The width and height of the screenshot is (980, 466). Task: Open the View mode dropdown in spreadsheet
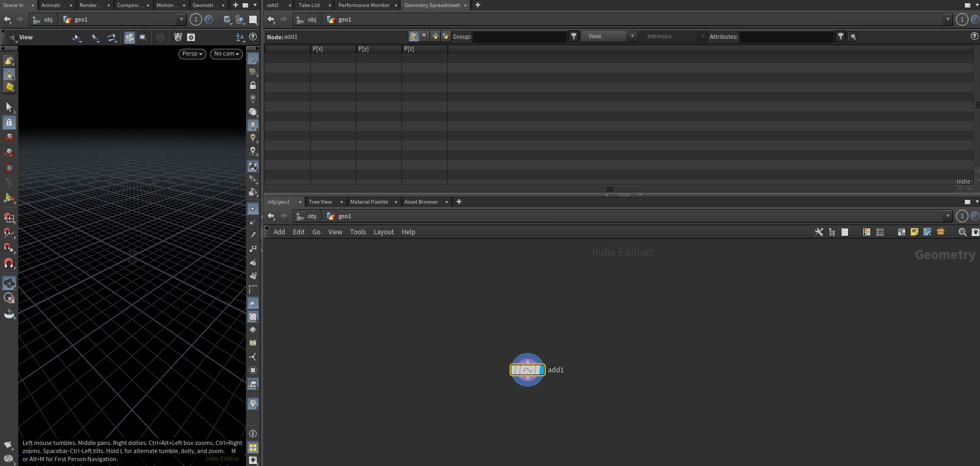(609, 36)
